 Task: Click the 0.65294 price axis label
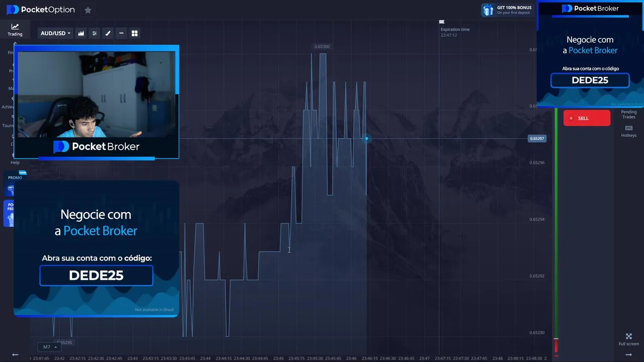pyautogui.click(x=537, y=219)
